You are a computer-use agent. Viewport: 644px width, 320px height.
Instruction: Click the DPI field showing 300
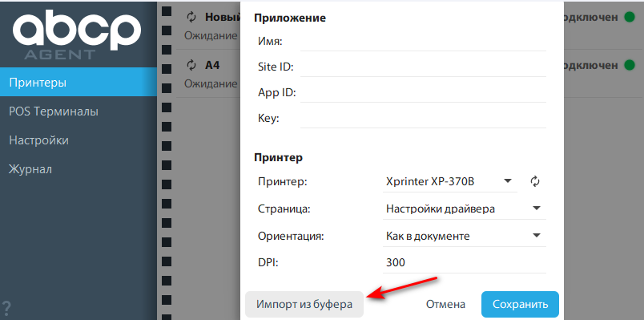coord(464,262)
